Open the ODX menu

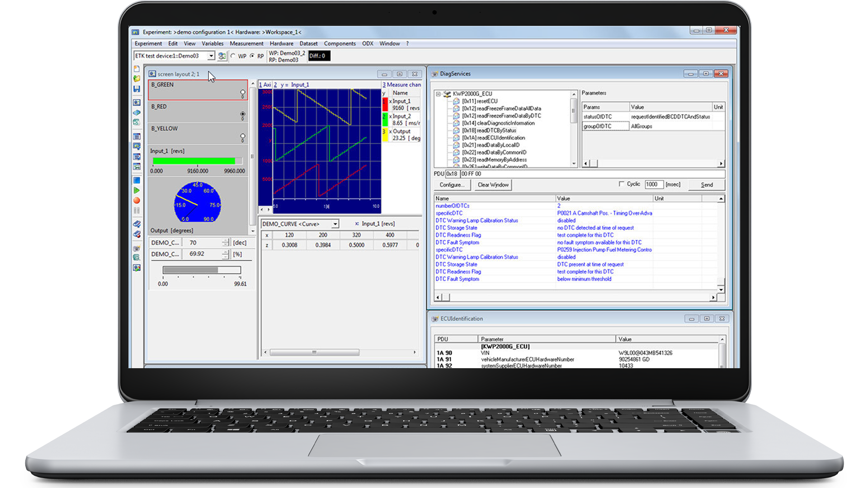pyautogui.click(x=368, y=44)
